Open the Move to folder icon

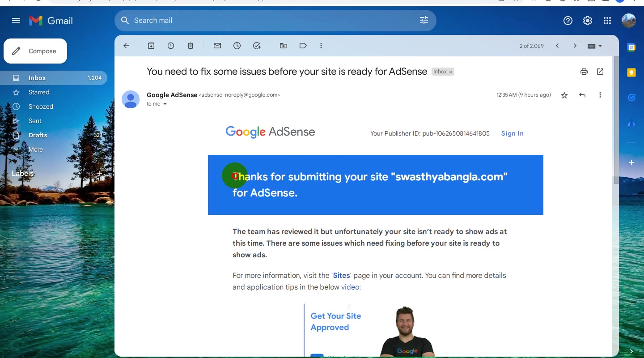coord(284,46)
